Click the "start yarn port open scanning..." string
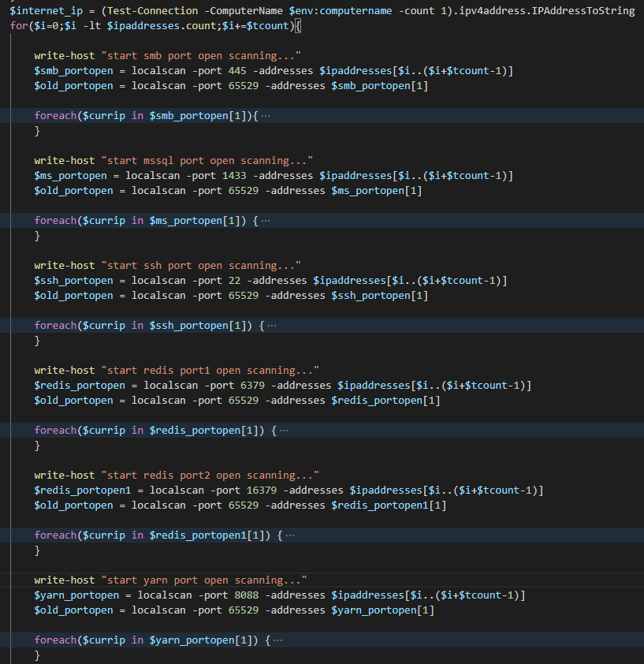This screenshot has width=644, height=664. click(203, 580)
